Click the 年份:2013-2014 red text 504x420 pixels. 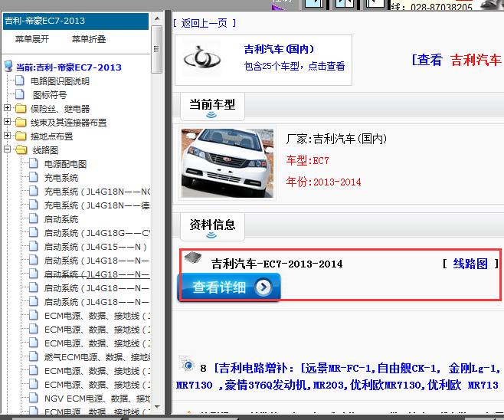click(324, 182)
